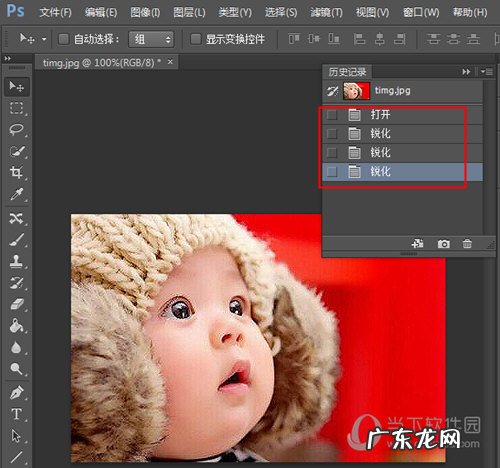The image size is (500, 468).
Task: Select the Patch healing tool
Action: click(17, 218)
